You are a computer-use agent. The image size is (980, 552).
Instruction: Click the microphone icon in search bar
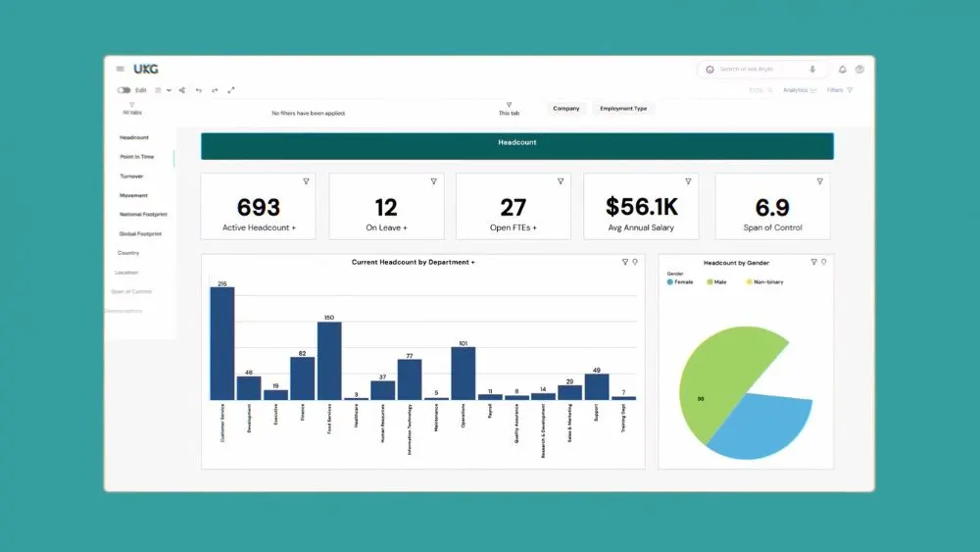(x=812, y=70)
